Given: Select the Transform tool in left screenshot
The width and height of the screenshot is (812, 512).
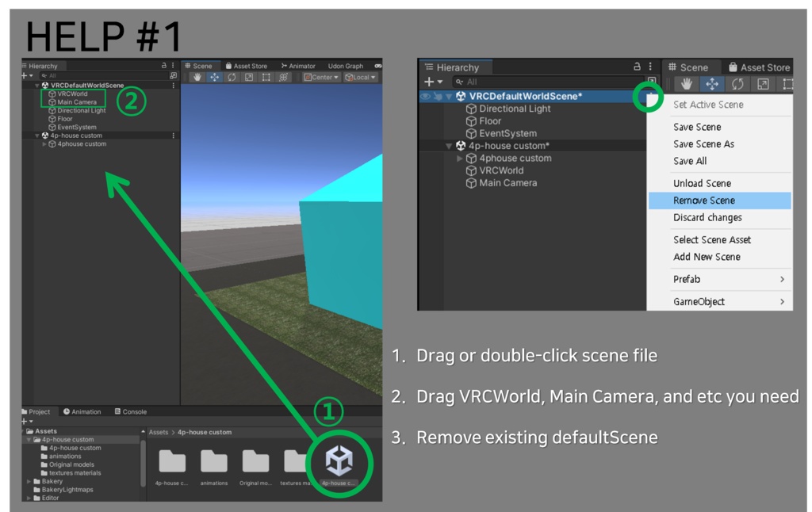Looking at the screenshot, I should (x=283, y=77).
